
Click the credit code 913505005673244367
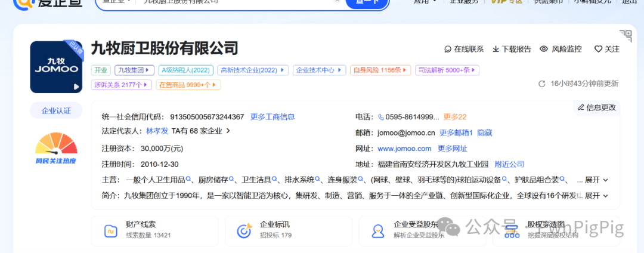pyautogui.click(x=207, y=117)
